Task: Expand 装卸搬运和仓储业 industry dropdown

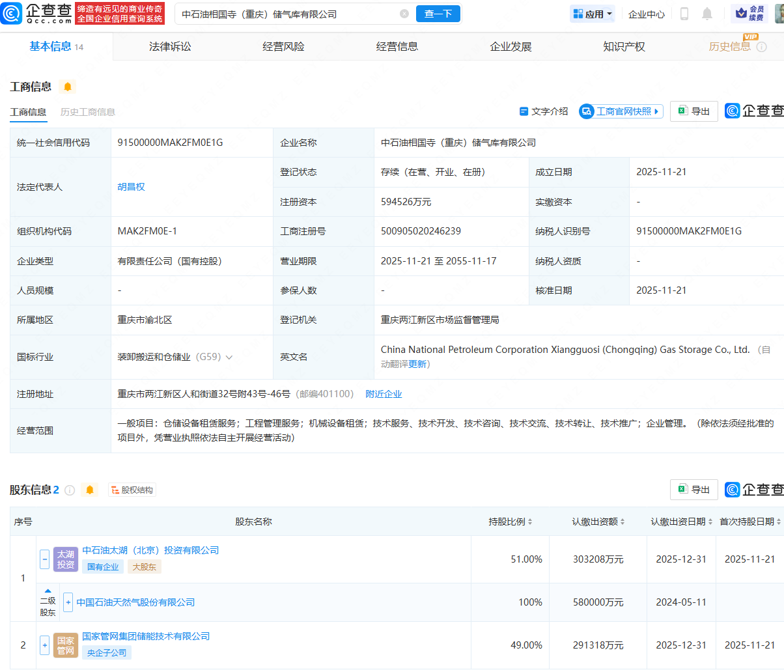Action: [229, 357]
